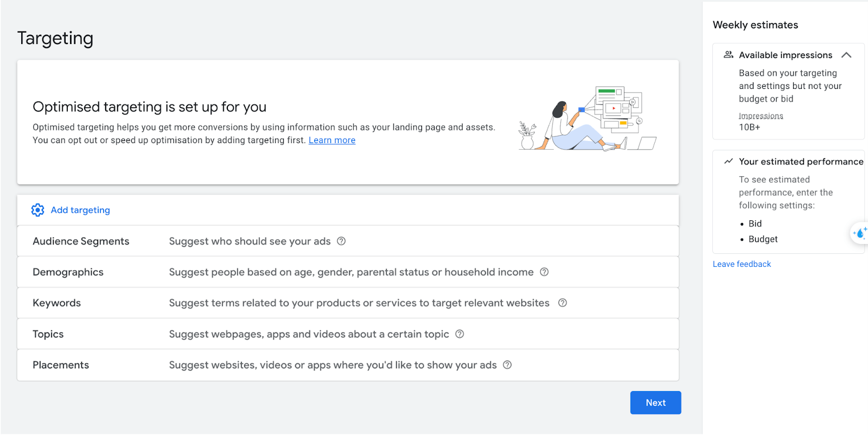
Task: Select the Audience Segments row label
Action: 81,241
